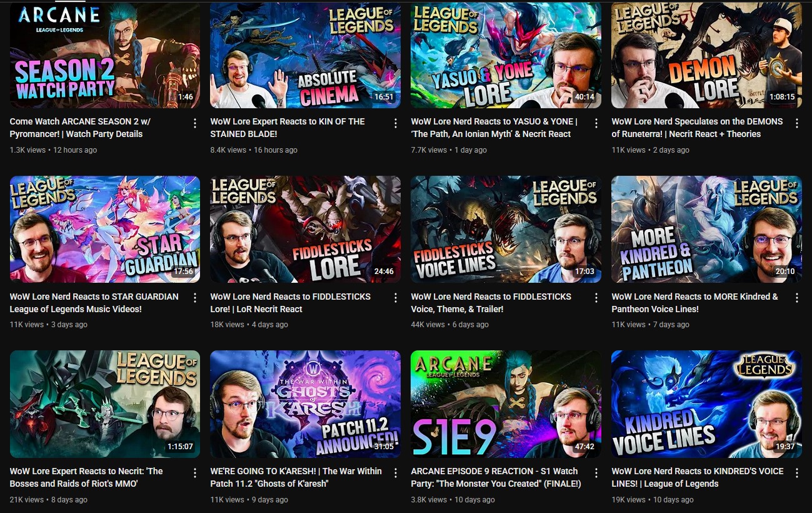Viewport: 812px width, 513px height.
Task: Open three-dot menu for FIDDLESTICKS Voice, Theme, & Trailer
Action: tap(596, 298)
